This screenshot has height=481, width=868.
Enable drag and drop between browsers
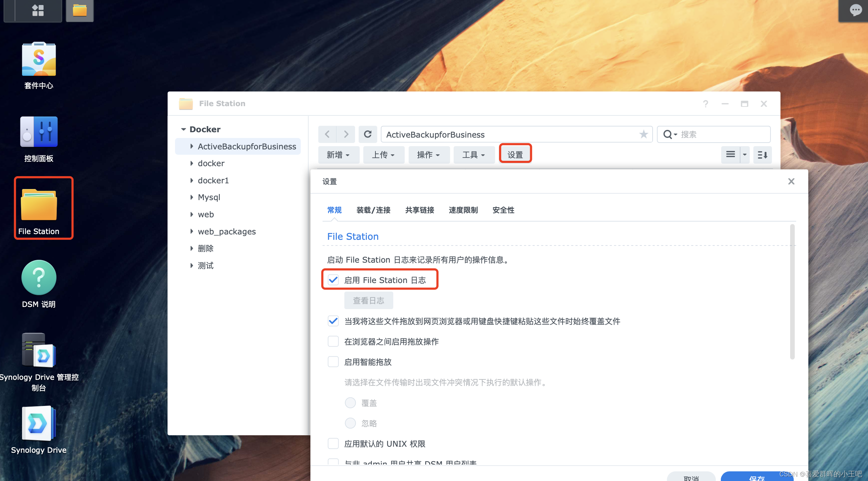click(x=333, y=342)
